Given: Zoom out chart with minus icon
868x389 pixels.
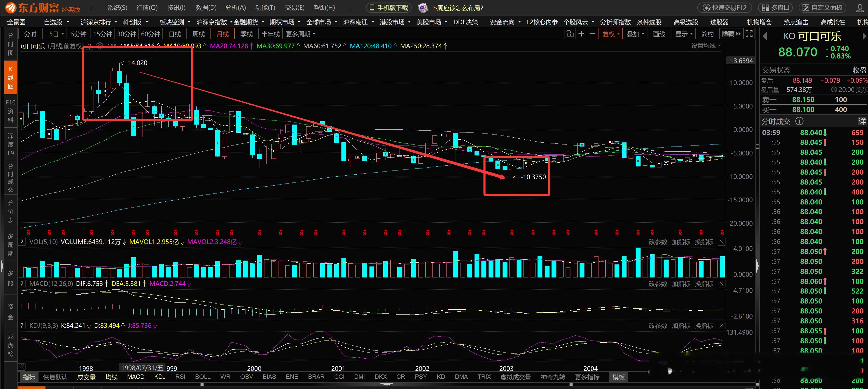Looking at the screenshot, I should 592,34.
